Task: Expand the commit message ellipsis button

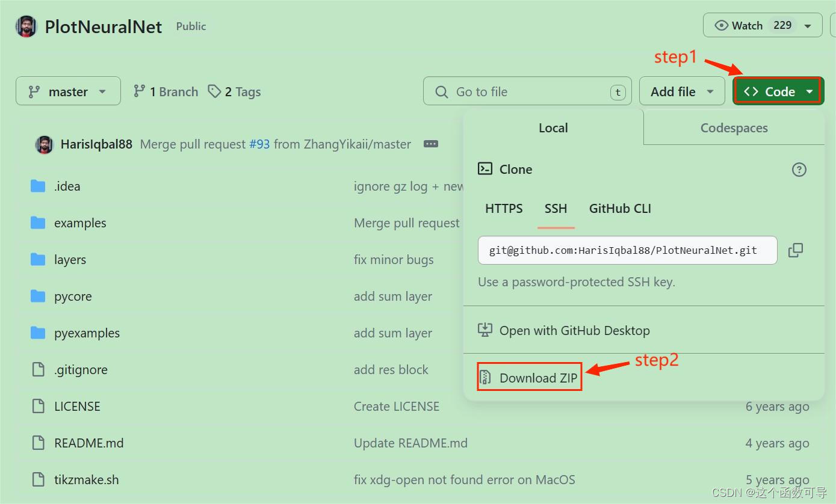Action: [431, 144]
